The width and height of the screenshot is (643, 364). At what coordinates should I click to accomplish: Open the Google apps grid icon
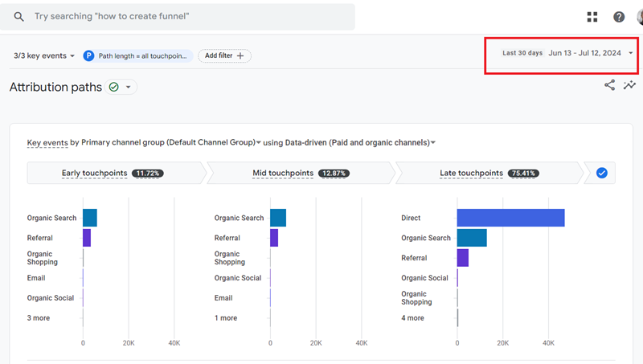(x=592, y=17)
